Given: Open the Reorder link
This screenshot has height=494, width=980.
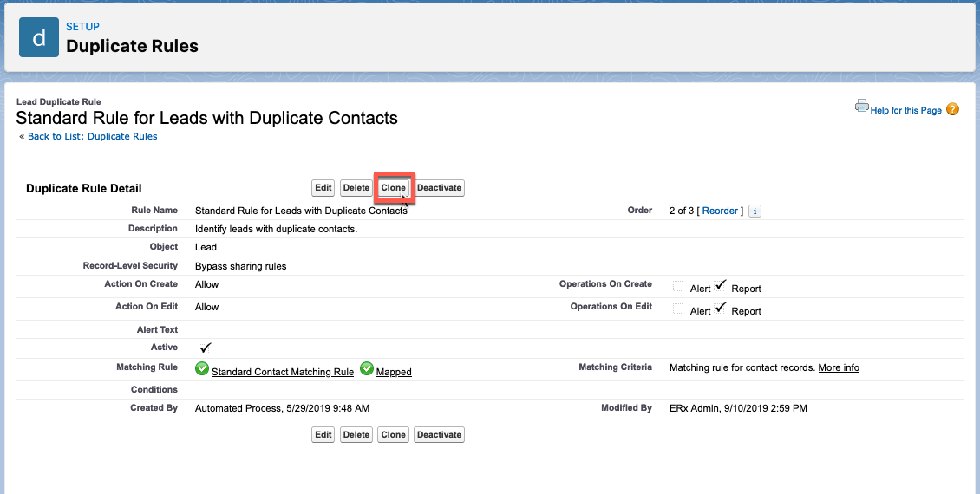Looking at the screenshot, I should (720, 211).
